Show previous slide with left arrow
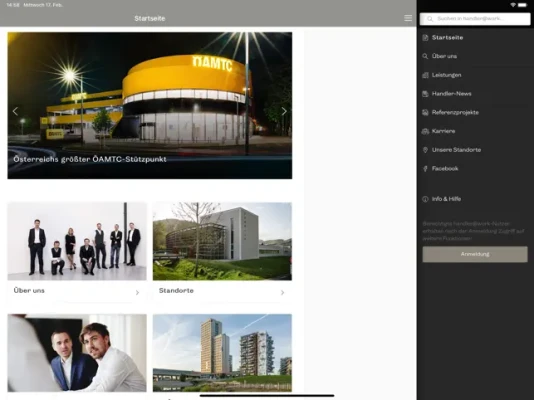The width and height of the screenshot is (534, 400). (15, 111)
